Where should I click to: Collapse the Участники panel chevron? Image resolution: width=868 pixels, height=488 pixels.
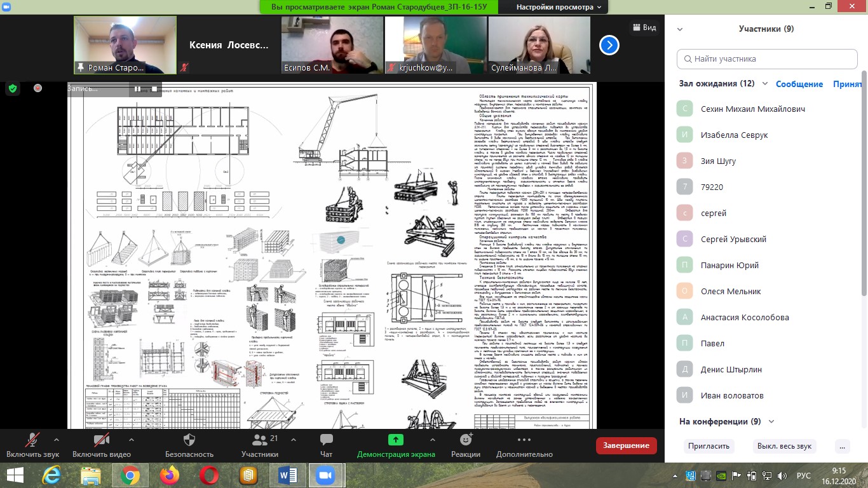coord(680,29)
